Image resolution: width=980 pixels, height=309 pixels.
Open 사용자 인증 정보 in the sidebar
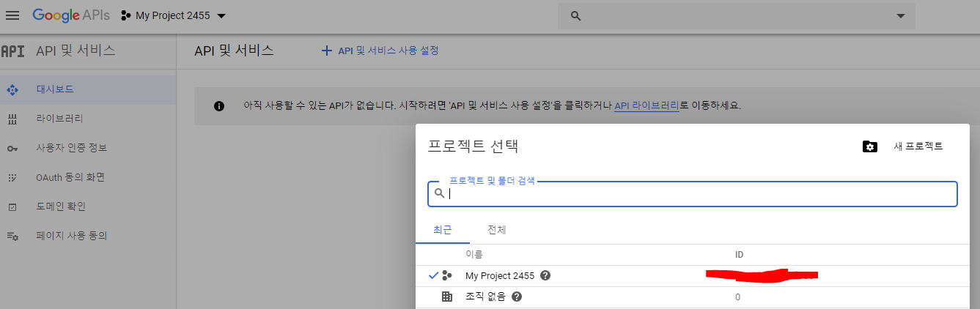tap(88, 148)
